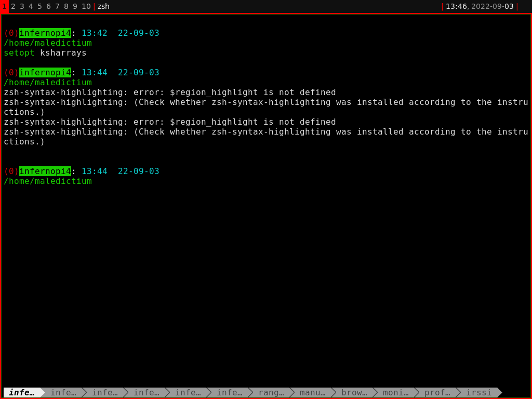Image resolution: width=532 pixels, height=399 pixels.
Task: Open the moni… terminal tab
Action: (395, 393)
